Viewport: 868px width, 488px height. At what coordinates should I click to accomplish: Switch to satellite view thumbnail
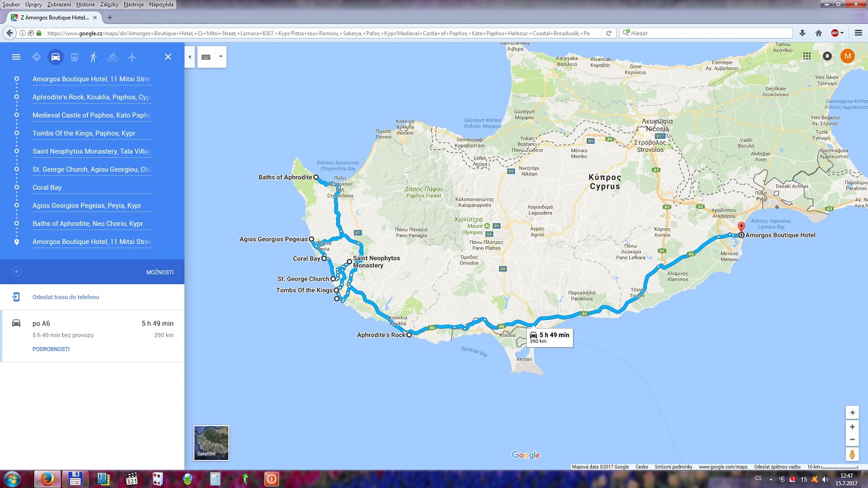pos(211,443)
